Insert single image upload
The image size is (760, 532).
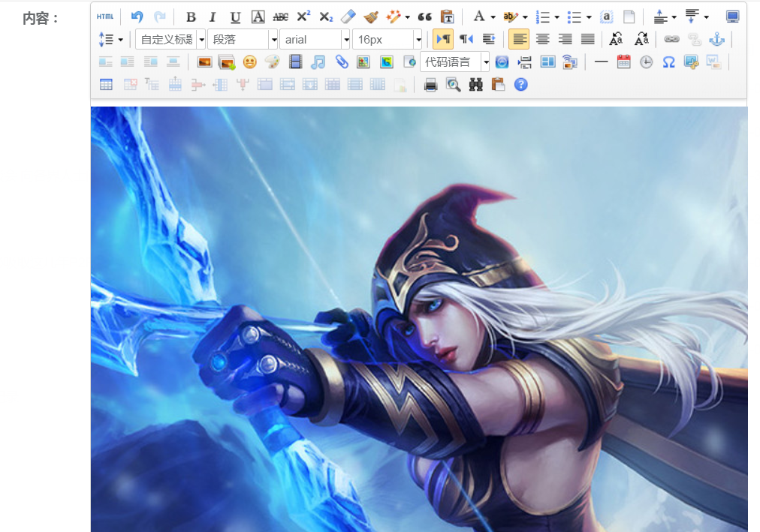(204, 62)
